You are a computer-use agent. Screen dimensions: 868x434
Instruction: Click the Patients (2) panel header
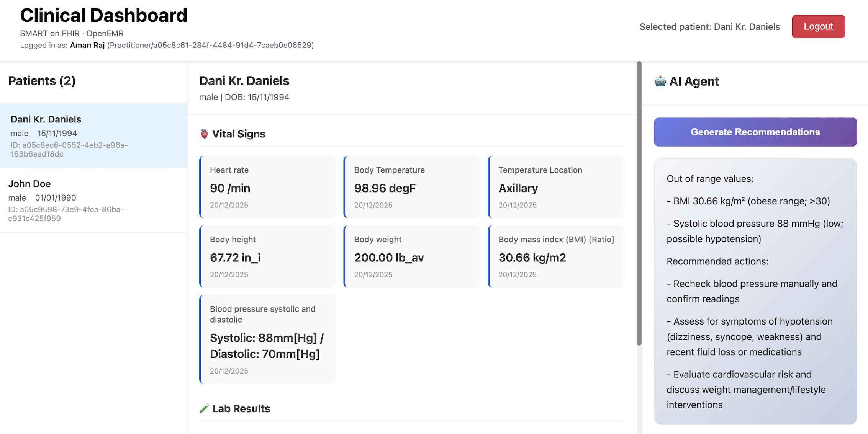tap(42, 81)
